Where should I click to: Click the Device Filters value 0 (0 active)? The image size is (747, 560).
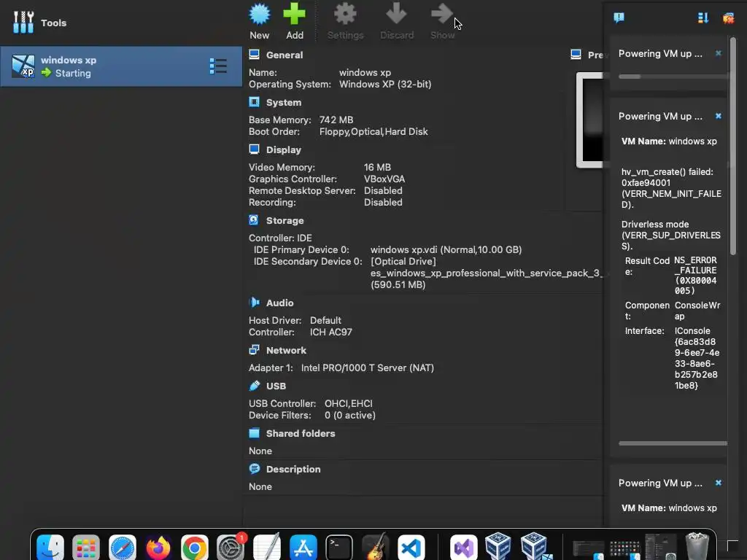[x=349, y=415]
